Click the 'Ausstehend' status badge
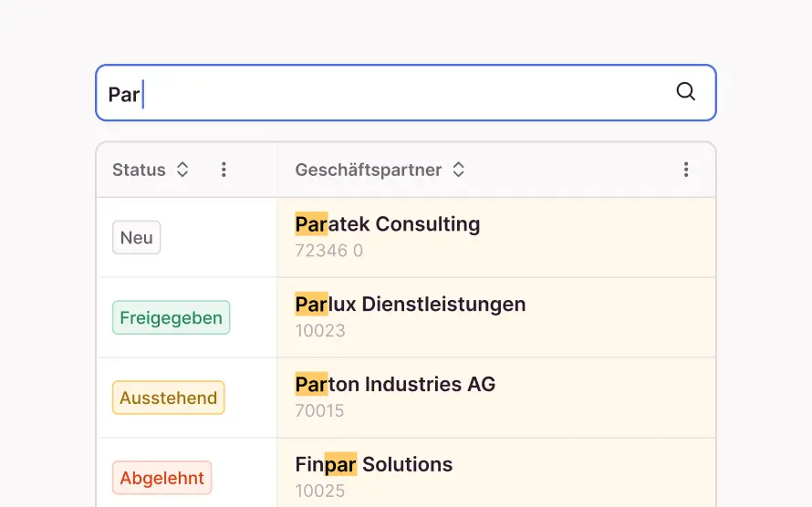This screenshot has height=507, width=812. 168,398
